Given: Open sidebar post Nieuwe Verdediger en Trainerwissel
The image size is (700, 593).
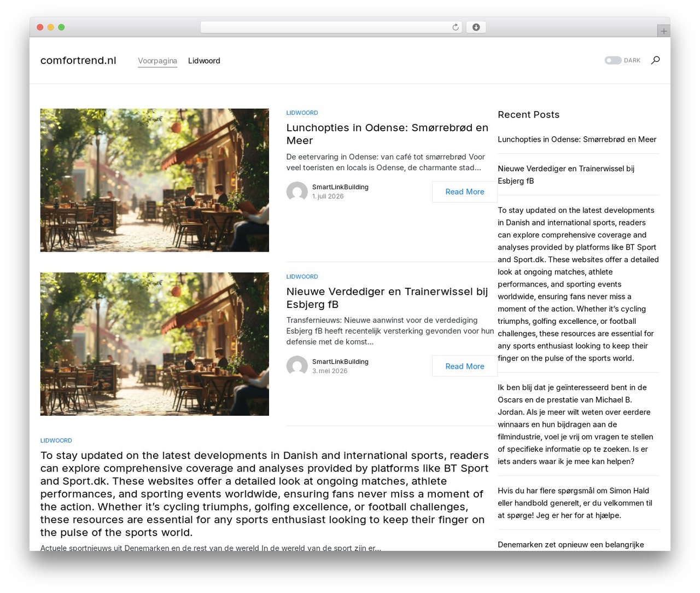Looking at the screenshot, I should (566, 175).
